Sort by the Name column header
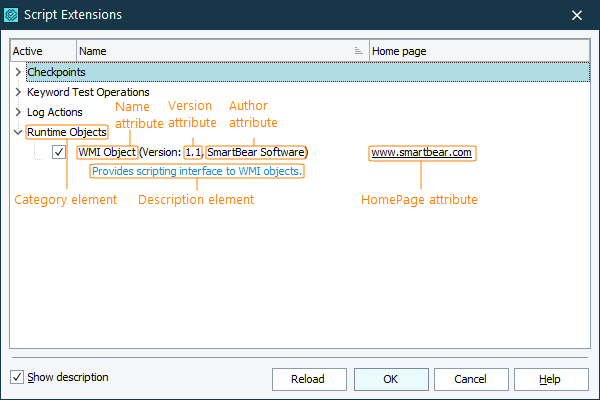The image size is (600, 400). coord(210,51)
